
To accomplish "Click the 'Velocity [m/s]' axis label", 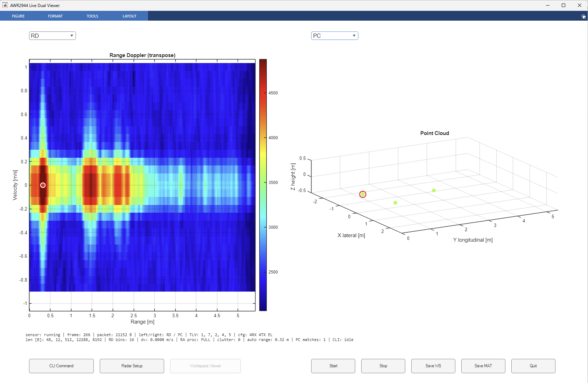I will pyautogui.click(x=15, y=185).
